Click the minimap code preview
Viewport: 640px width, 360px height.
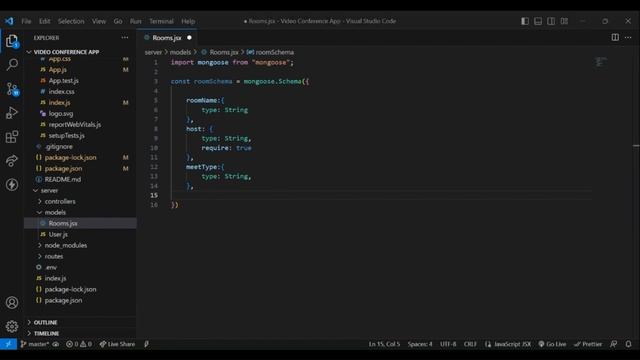(x=601, y=62)
